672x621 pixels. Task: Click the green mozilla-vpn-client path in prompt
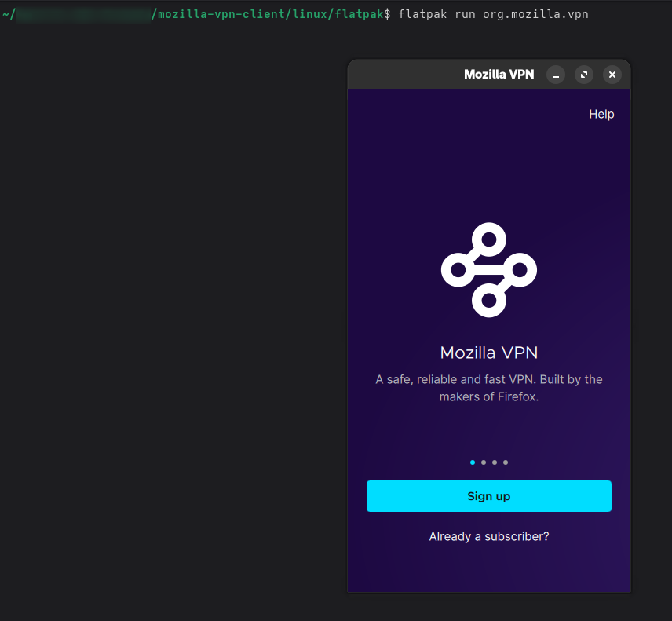[x=221, y=14]
